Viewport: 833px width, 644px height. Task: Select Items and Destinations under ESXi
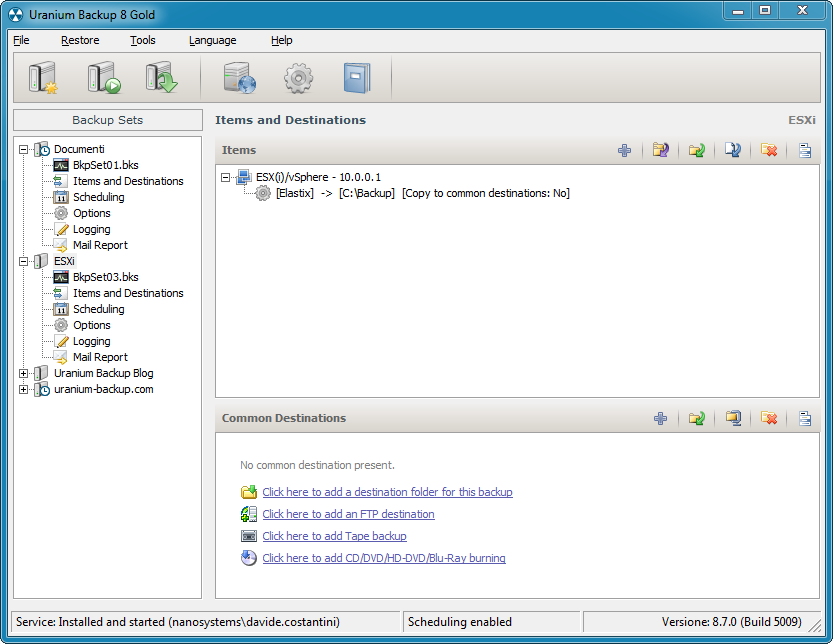click(128, 293)
